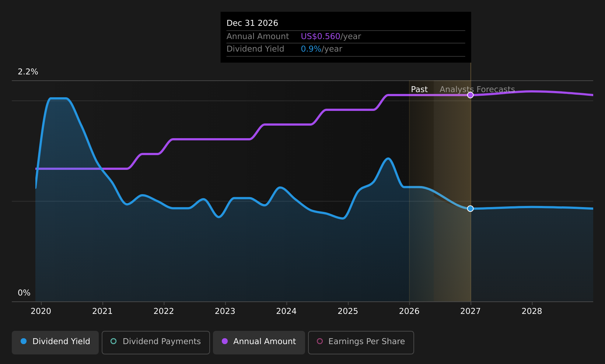Viewport: 605px width, 364px height.
Task: Click the 2022 x-axis label
Action: click(164, 311)
